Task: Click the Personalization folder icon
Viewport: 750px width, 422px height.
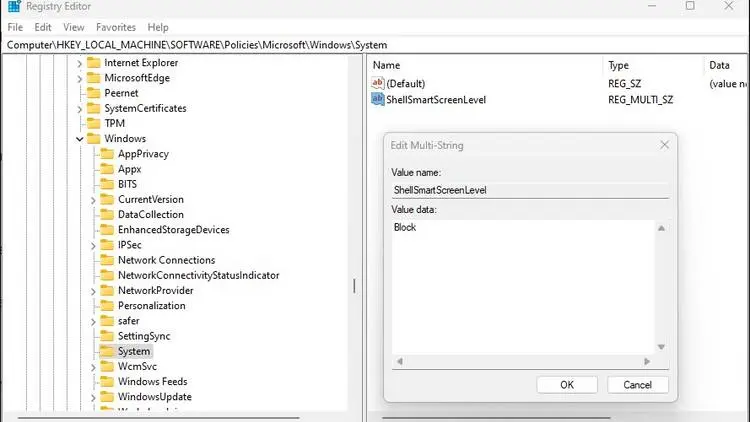Action: pos(106,306)
